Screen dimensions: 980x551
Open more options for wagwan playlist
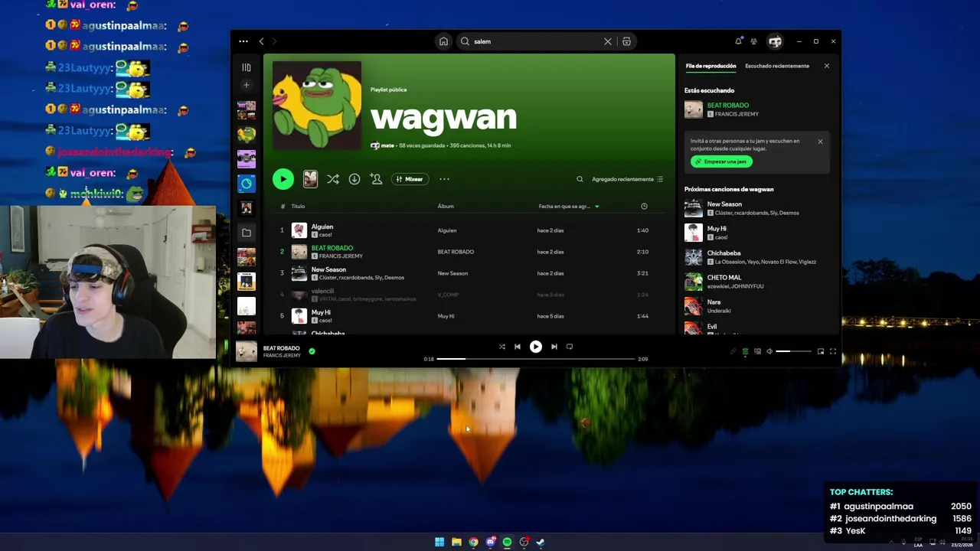pyautogui.click(x=444, y=179)
